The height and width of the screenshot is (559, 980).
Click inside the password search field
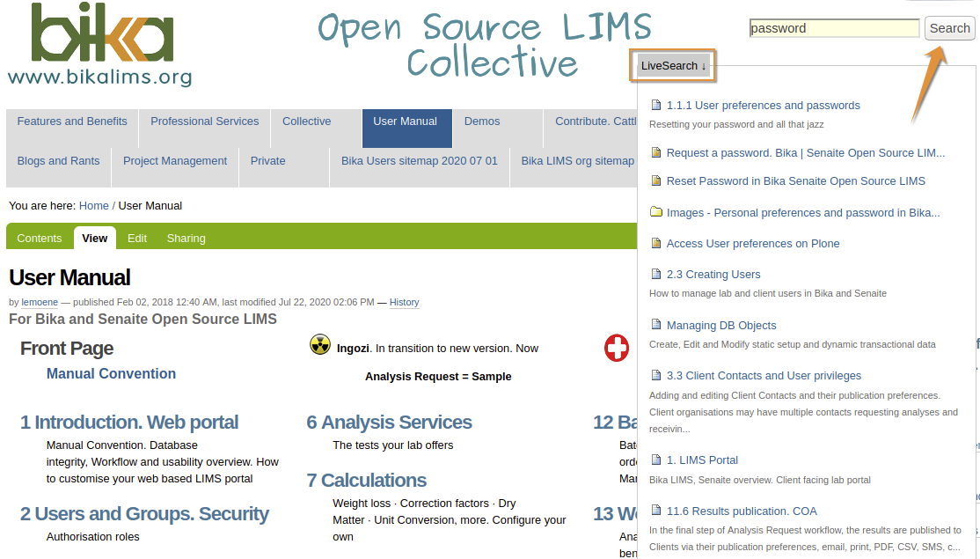[x=832, y=28]
